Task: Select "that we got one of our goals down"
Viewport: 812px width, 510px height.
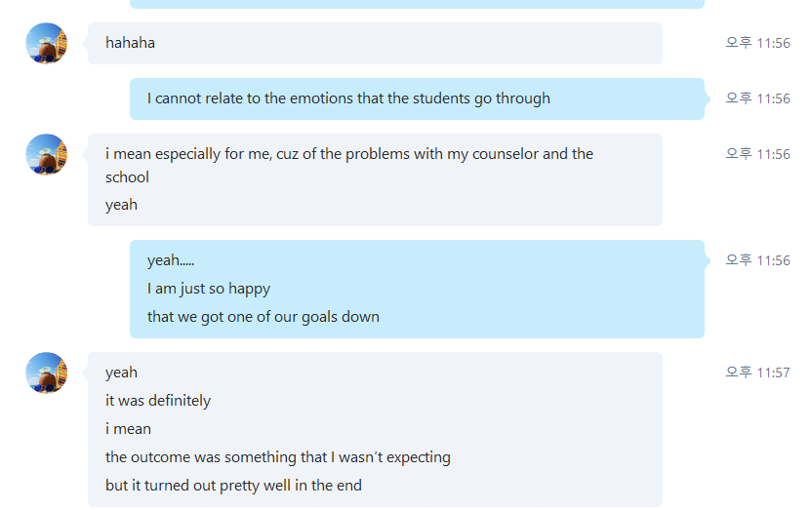Action: (x=264, y=317)
